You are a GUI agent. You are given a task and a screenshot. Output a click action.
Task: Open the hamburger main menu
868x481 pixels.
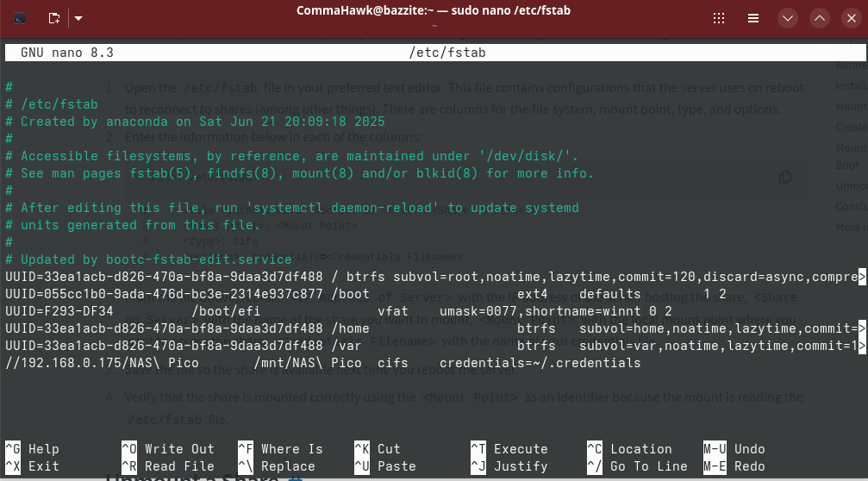(x=752, y=18)
